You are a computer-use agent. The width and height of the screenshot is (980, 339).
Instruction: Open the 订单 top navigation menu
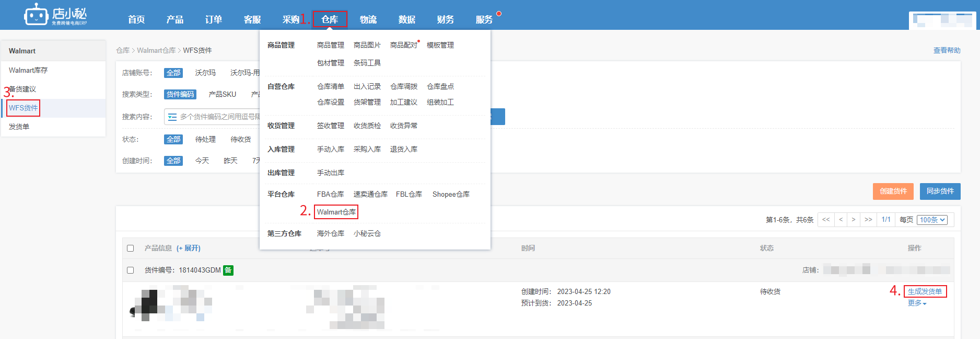point(214,19)
